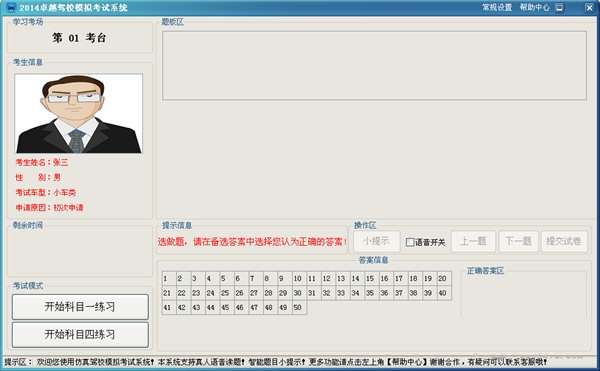Toggle the 语音开关 checkbox

coord(410,242)
